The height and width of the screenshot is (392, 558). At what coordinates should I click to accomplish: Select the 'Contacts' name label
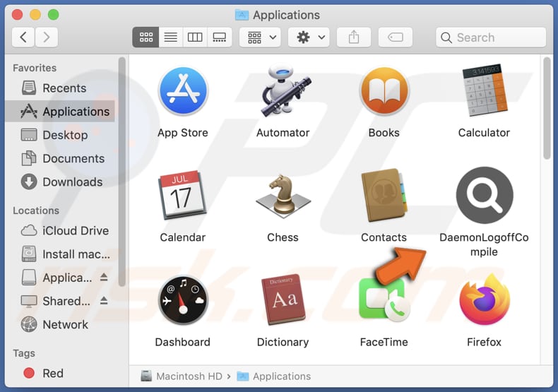click(x=384, y=237)
